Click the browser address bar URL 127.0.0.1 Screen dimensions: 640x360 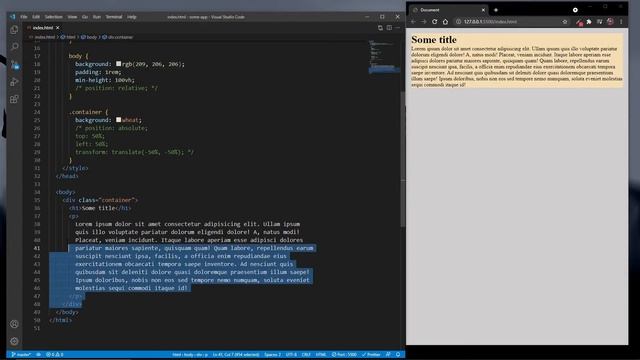pos(490,22)
